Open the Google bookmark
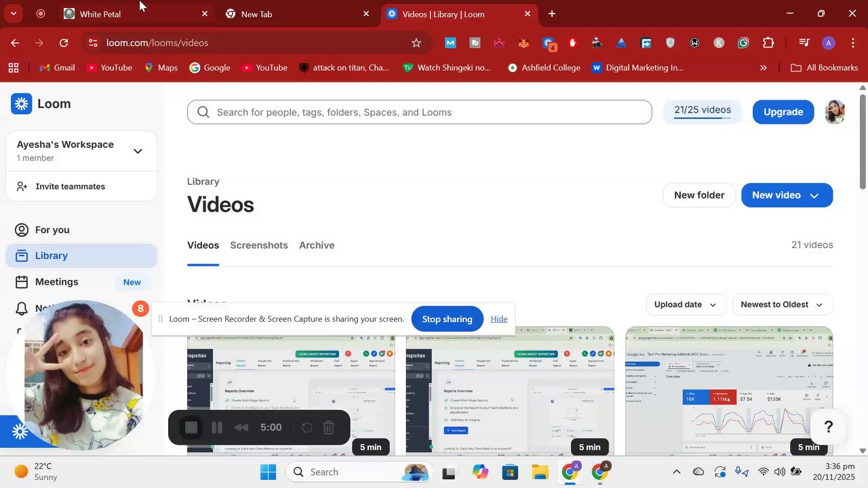This screenshot has height=488, width=868. click(210, 68)
